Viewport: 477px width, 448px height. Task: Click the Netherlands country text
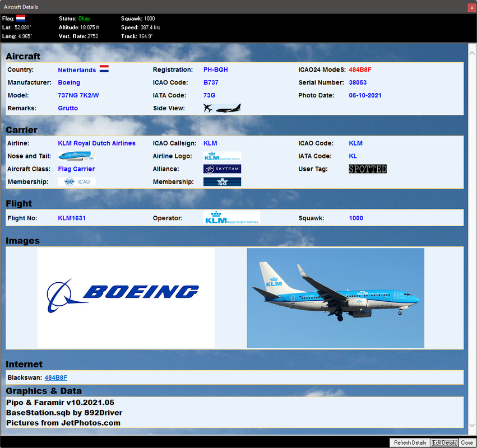tap(77, 70)
